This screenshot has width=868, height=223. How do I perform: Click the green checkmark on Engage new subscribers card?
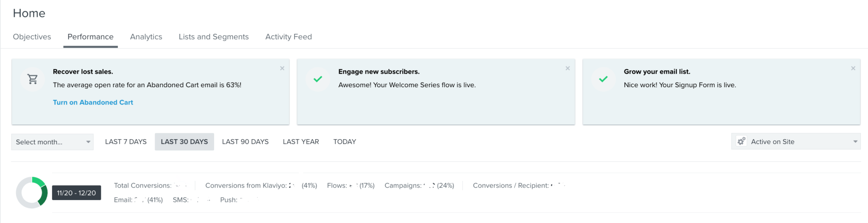pyautogui.click(x=318, y=79)
